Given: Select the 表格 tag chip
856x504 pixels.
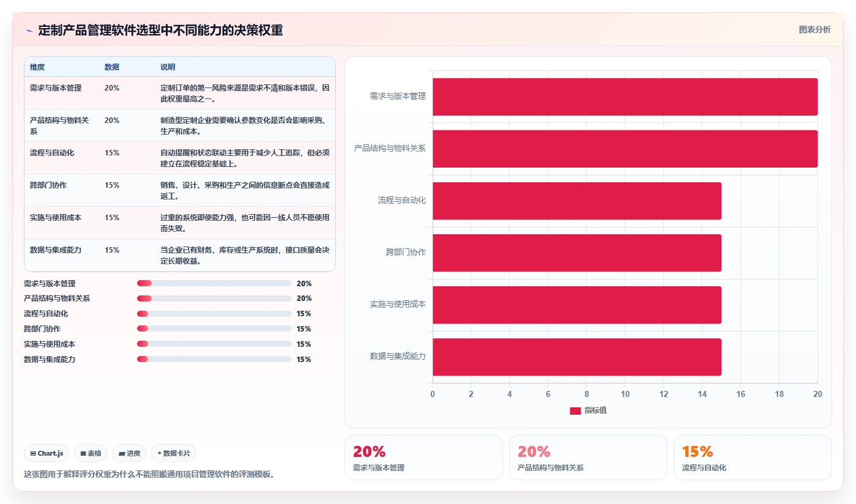Looking at the screenshot, I should point(91,453).
